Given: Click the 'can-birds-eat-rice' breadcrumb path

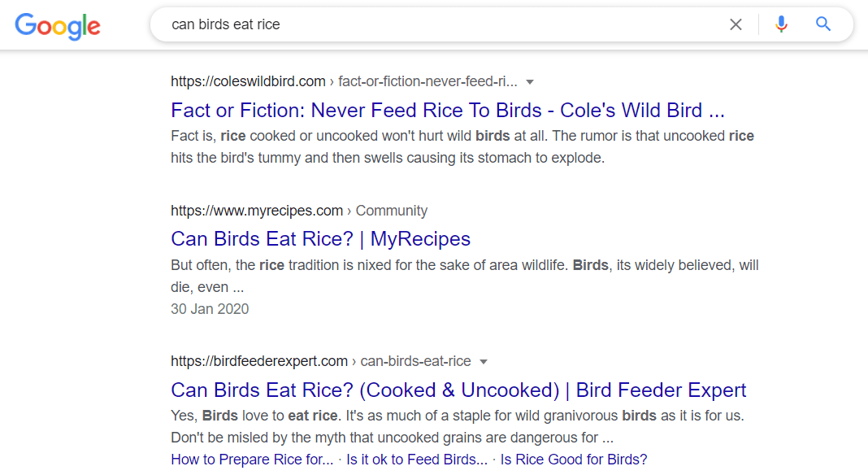Looking at the screenshot, I should click(415, 361).
